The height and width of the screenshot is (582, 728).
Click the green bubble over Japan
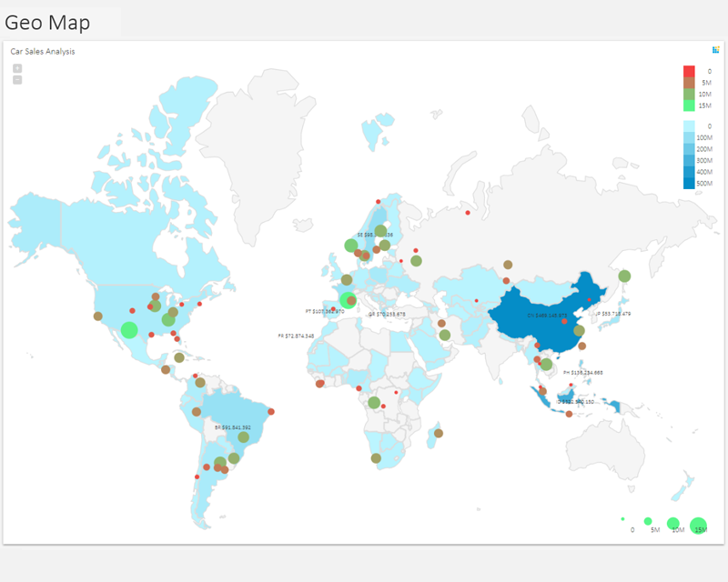[x=624, y=276]
